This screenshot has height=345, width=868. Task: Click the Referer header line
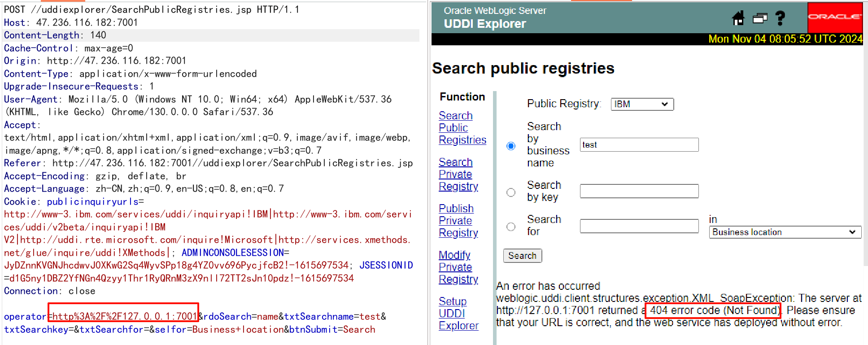(208, 163)
